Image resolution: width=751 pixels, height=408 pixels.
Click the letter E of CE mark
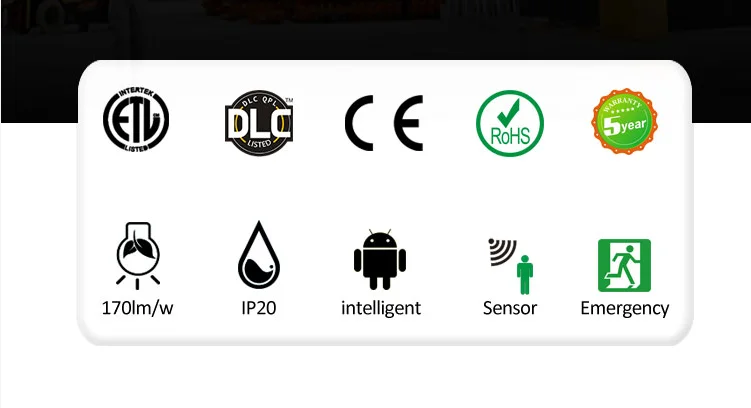[x=409, y=123]
